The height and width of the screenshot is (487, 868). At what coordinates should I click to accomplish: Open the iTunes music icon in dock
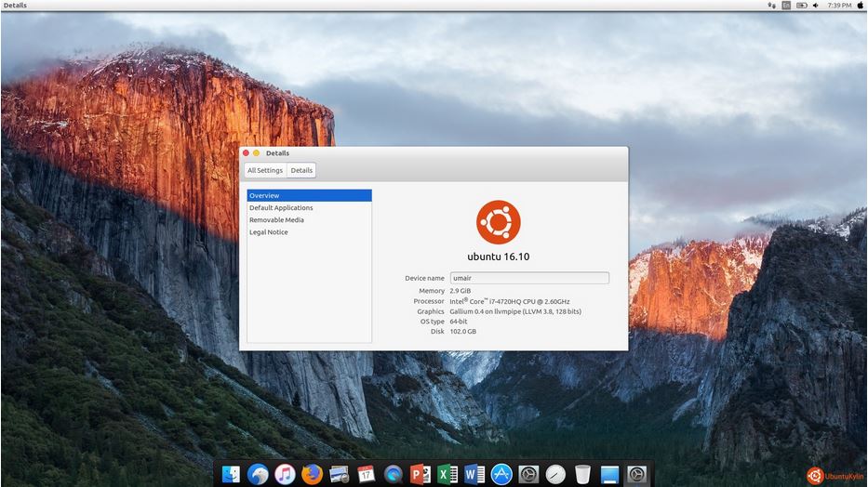click(x=285, y=474)
